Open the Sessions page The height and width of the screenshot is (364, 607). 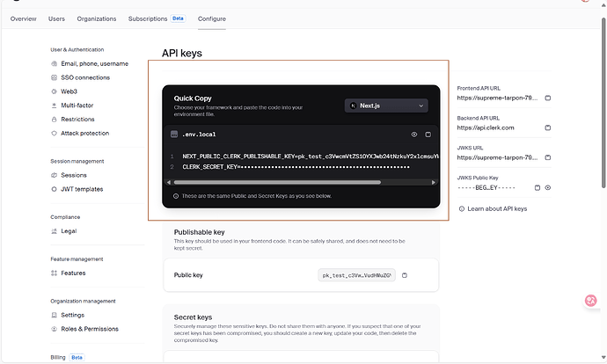click(74, 175)
